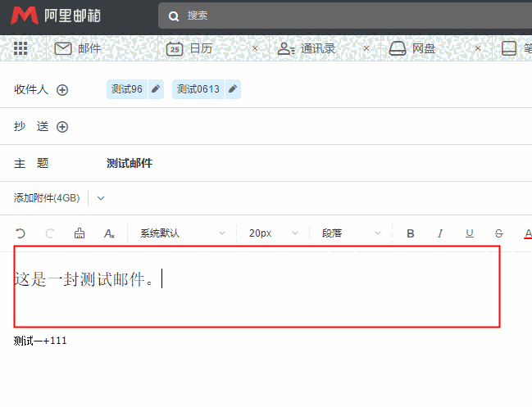
Task: Select the 测试96 recipient chip
Action: (127, 89)
